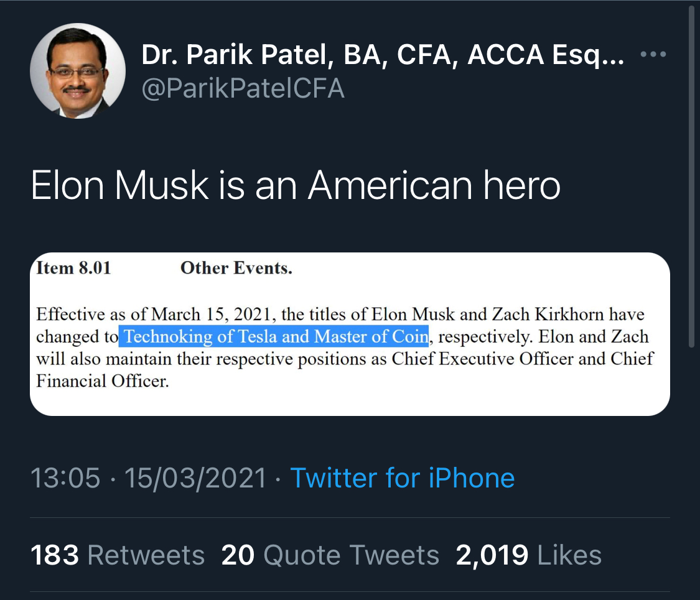
Task: Click the "Other Events." heading in the image
Action: coord(236,268)
